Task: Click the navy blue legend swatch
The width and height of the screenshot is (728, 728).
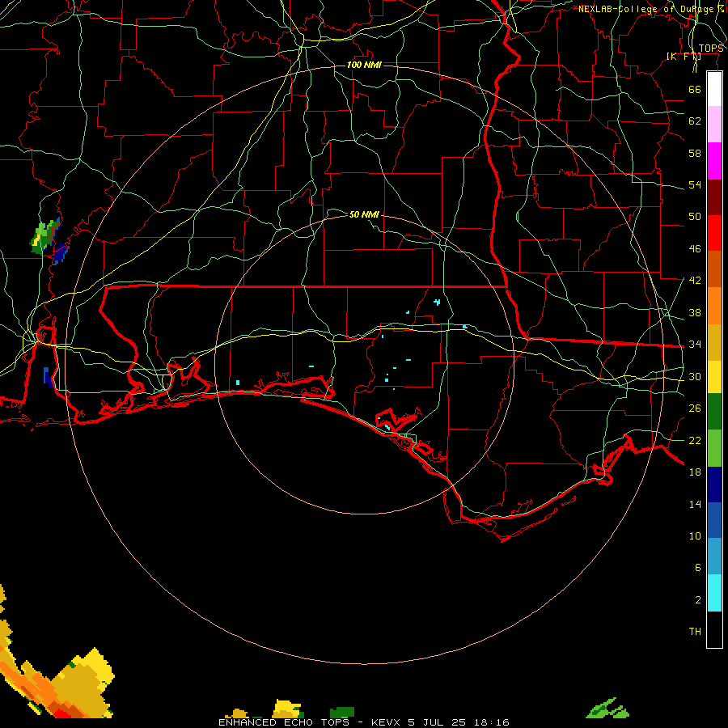Action: 714,485
